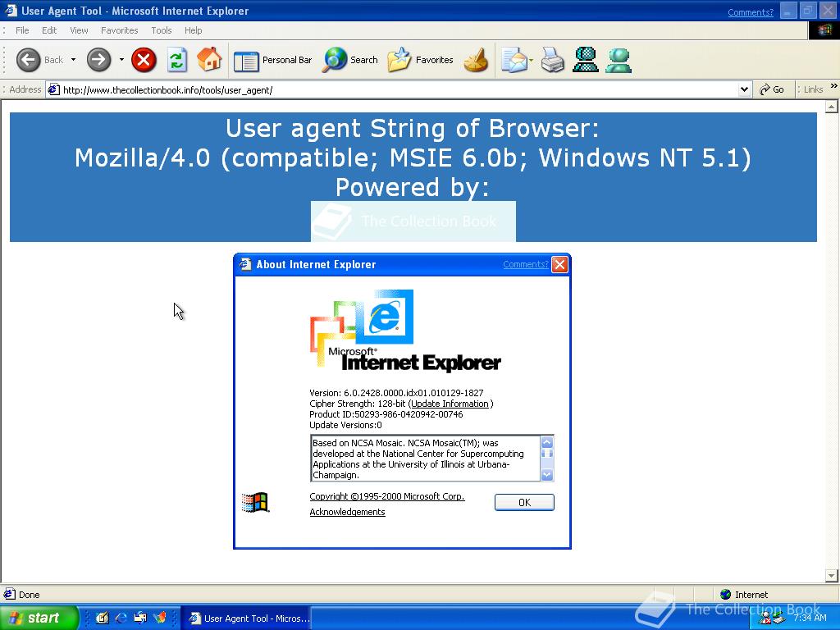The width and height of the screenshot is (840, 630).
Task: Click the credits box scroll up arrow
Action: [546, 442]
